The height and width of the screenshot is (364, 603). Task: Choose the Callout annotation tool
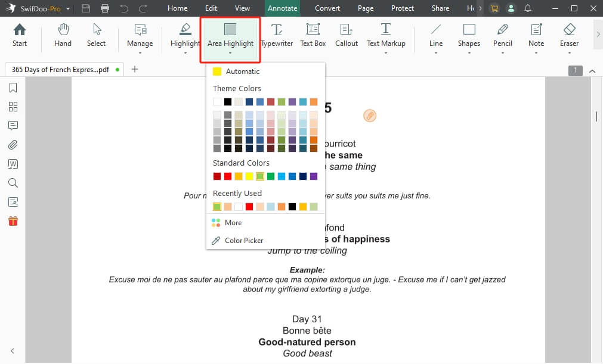click(x=347, y=35)
